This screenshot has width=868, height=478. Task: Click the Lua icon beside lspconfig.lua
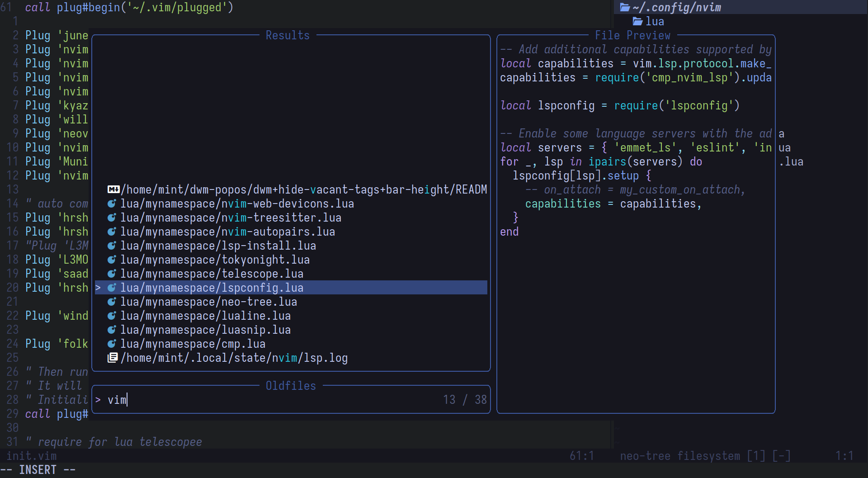pos(112,288)
